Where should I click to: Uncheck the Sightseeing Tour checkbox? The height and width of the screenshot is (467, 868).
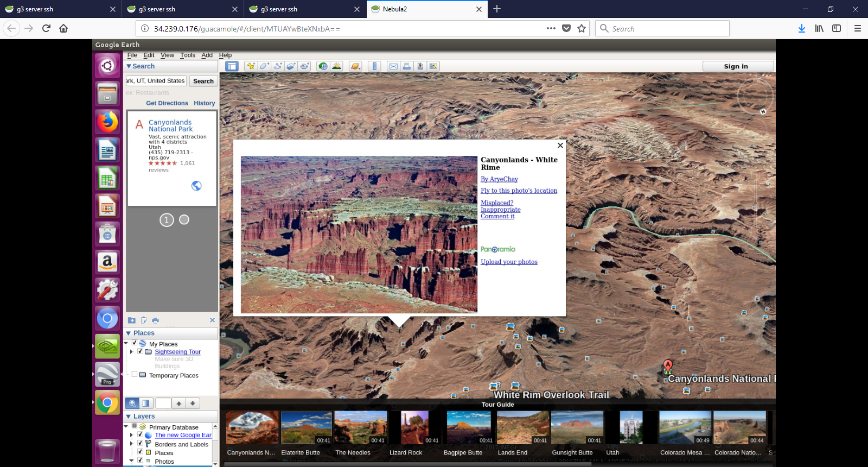140,351
